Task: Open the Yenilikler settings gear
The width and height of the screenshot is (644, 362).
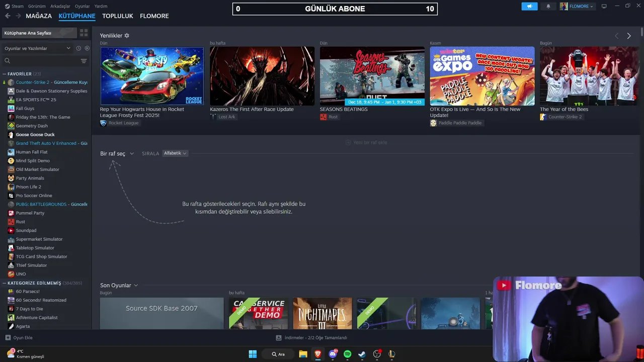Action: [127, 36]
